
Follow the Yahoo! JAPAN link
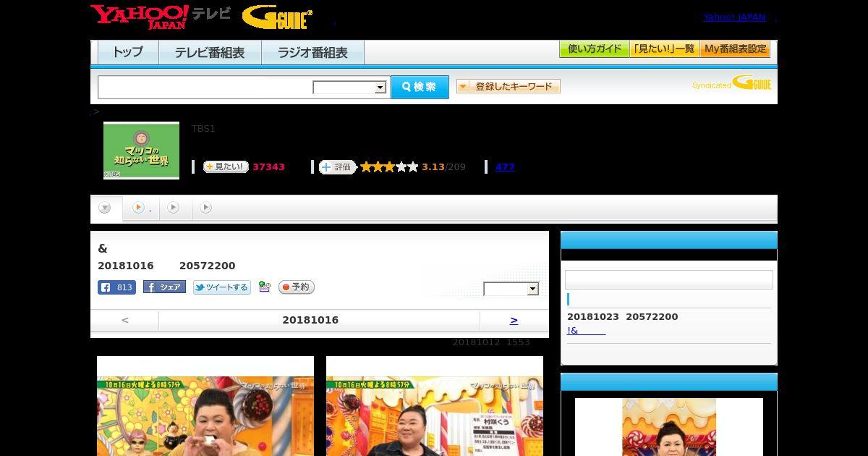[x=734, y=17]
